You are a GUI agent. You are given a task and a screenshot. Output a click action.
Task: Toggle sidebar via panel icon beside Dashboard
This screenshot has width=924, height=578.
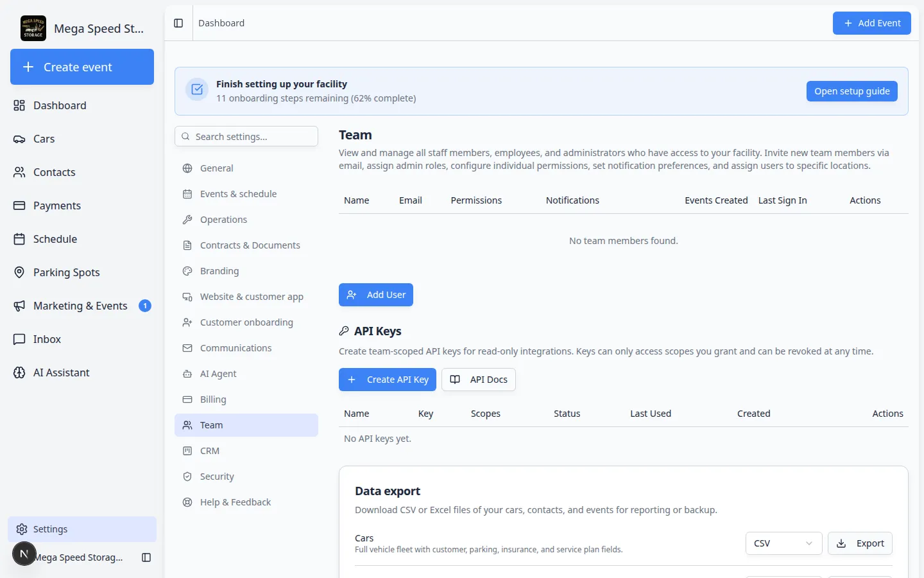tap(178, 23)
